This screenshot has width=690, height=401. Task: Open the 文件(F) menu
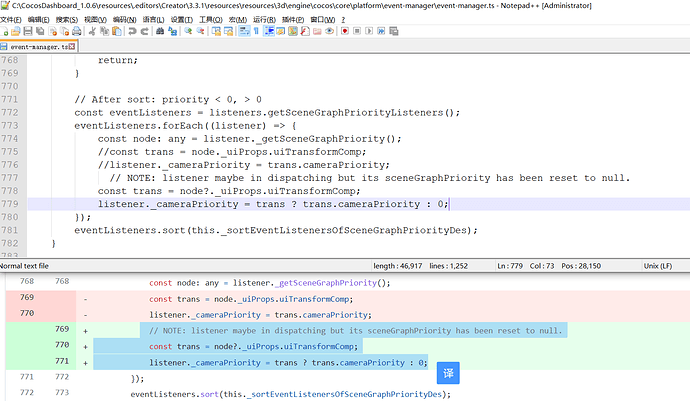point(11,19)
